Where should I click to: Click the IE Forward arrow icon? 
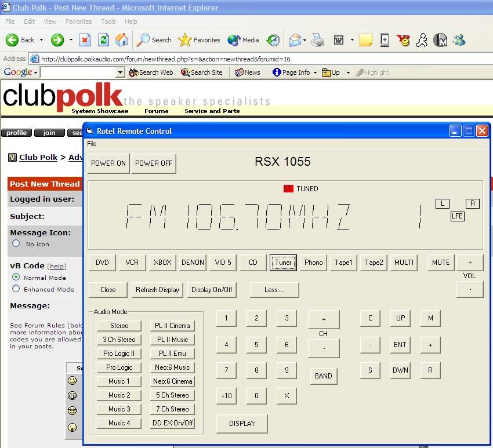57,40
